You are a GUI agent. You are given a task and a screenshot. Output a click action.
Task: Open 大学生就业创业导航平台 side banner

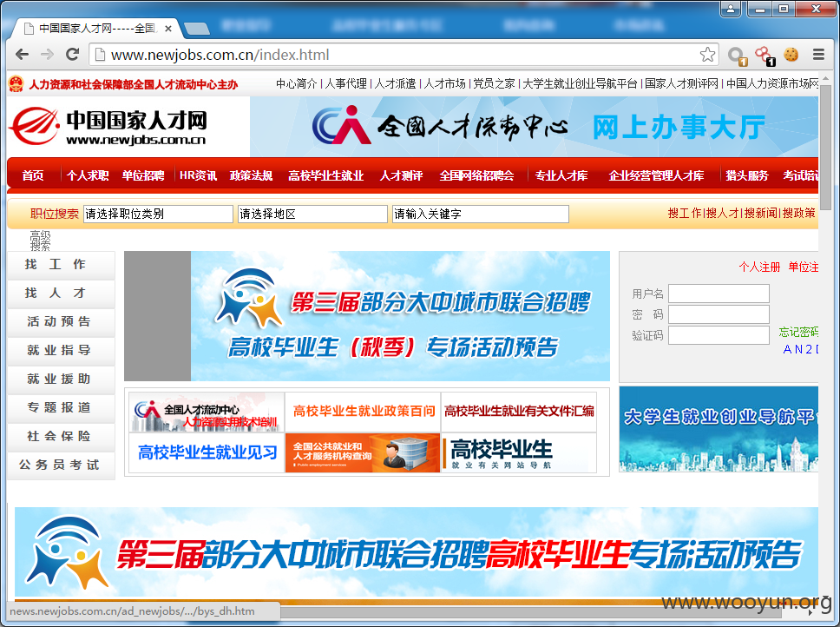click(x=719, y=429)
